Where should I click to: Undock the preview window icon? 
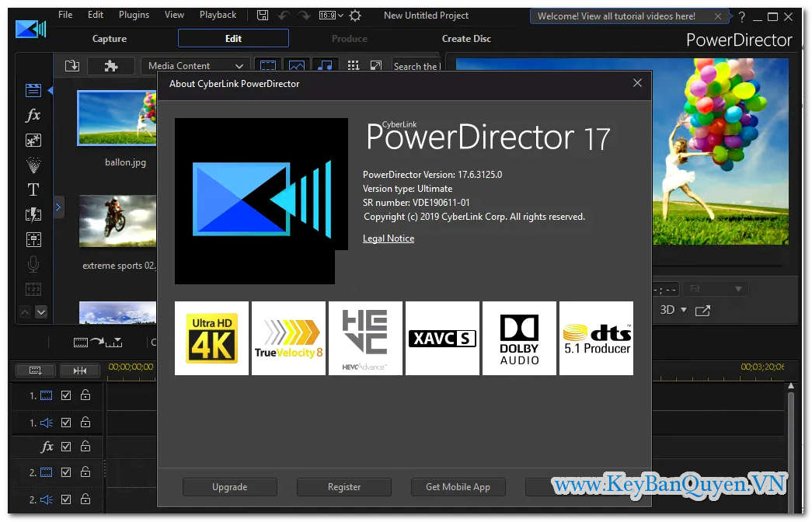click(702, 311)
